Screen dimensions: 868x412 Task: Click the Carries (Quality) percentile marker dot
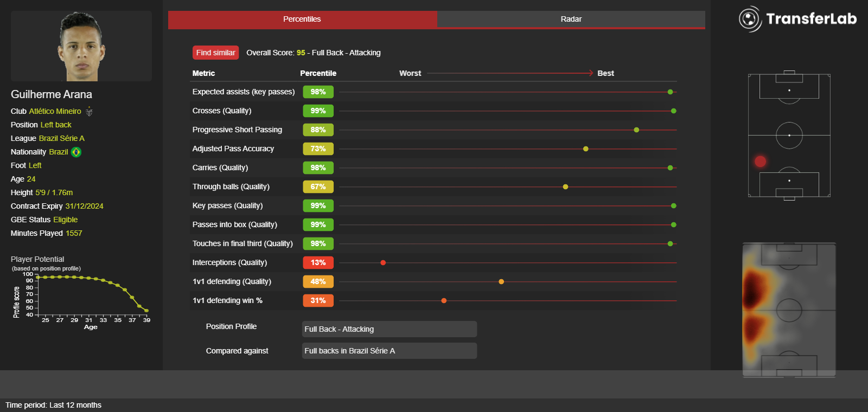coord(670,168)
